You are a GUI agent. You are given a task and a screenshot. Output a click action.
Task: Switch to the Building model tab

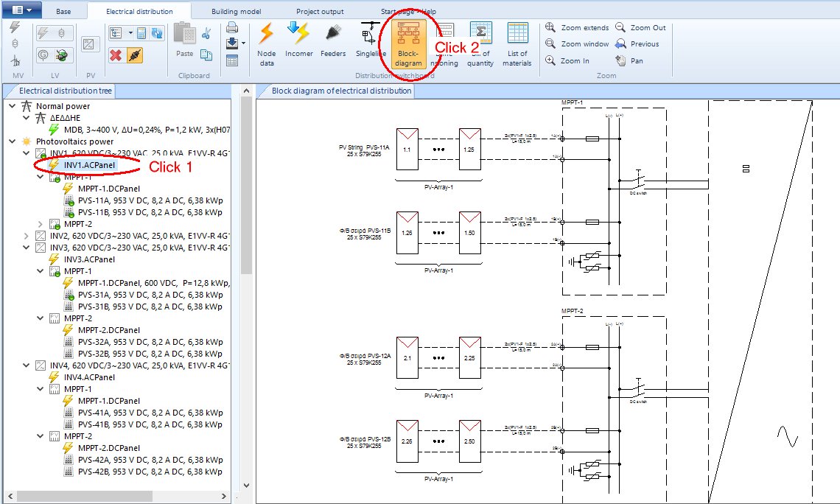click(236, 12)
